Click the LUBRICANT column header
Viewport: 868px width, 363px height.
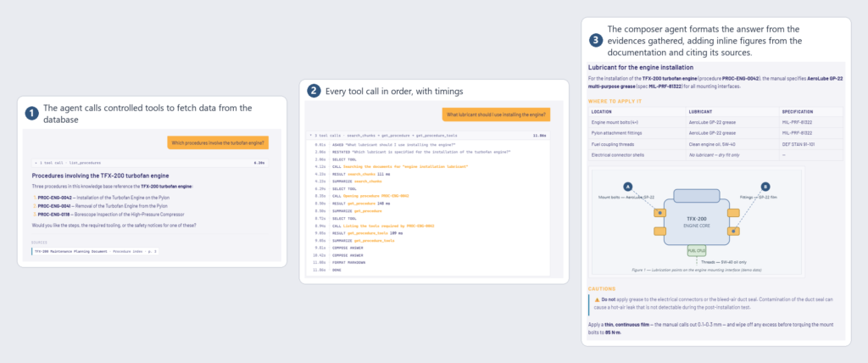point(698,111)
